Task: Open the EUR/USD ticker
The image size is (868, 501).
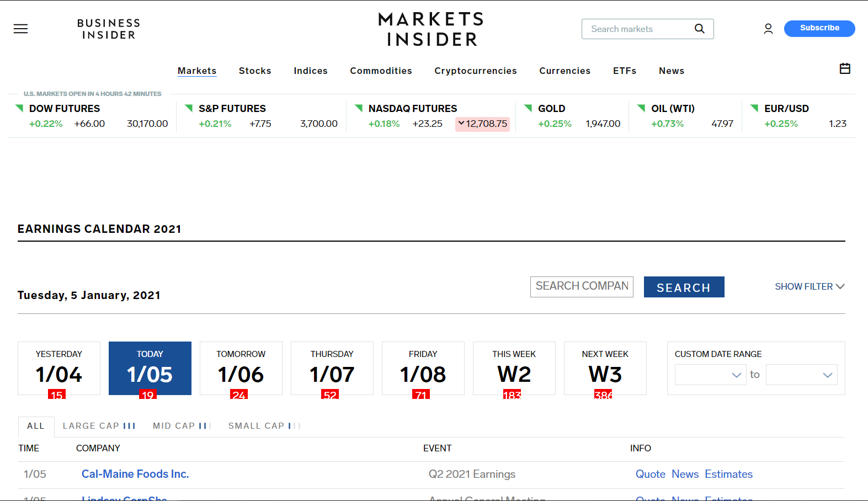Action: point(786,109)
